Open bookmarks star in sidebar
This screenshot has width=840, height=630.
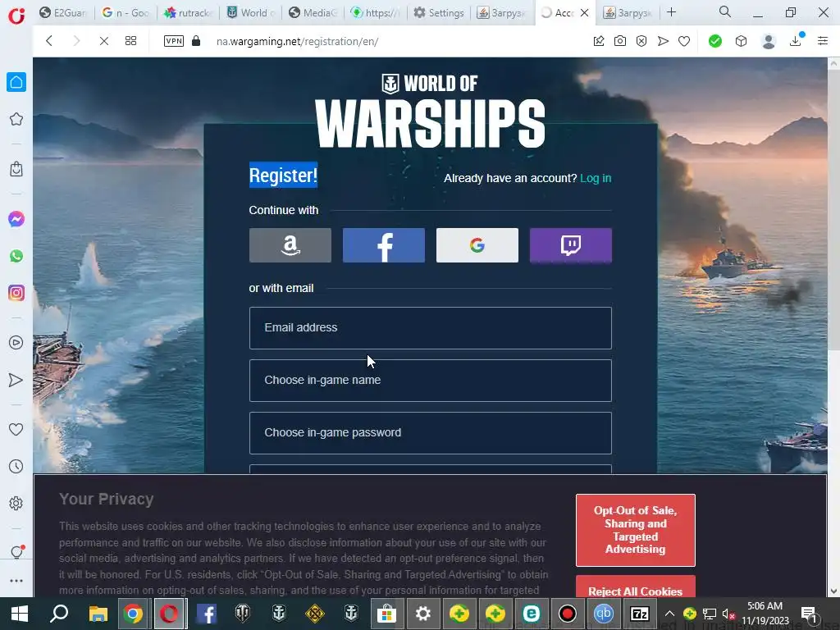click(16, 119)
